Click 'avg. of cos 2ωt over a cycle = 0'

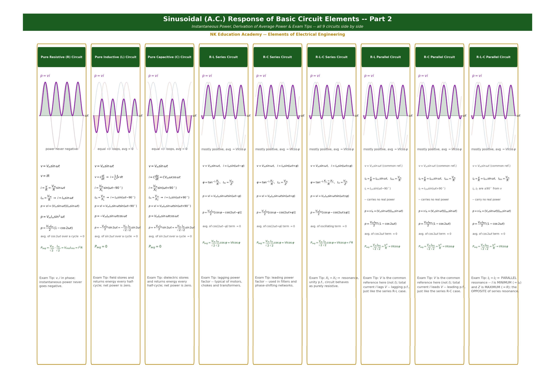62,236
